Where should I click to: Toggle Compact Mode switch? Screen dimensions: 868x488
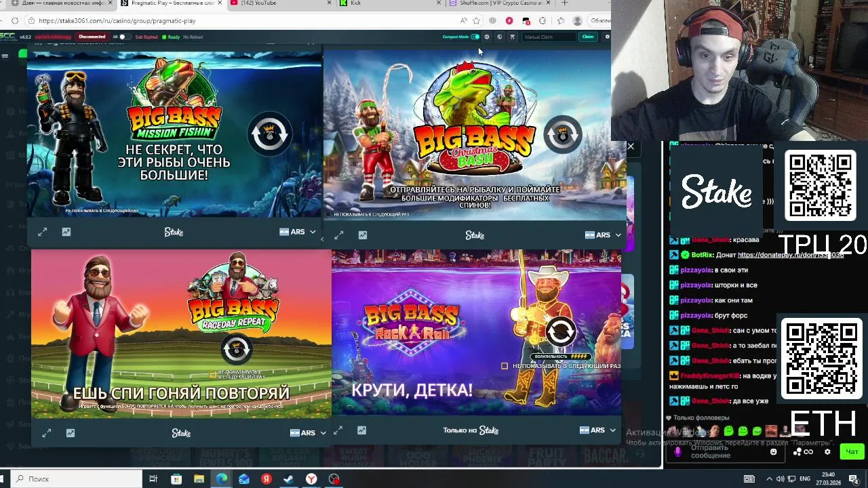coord(475,37)
